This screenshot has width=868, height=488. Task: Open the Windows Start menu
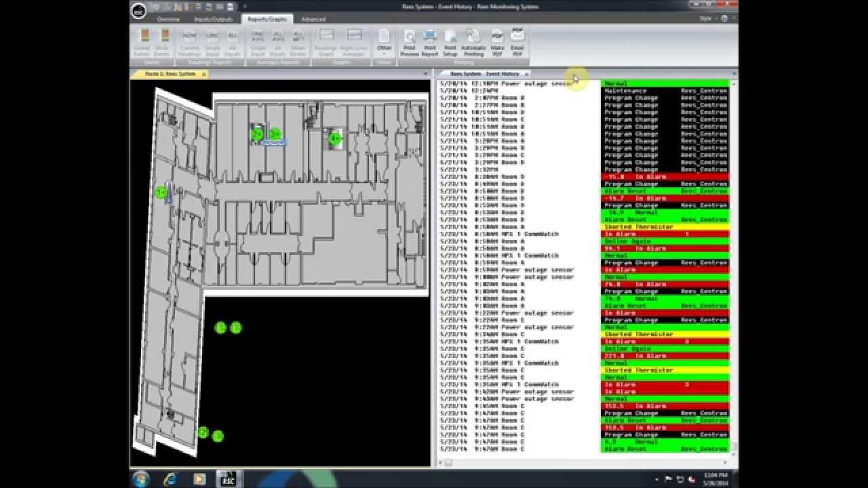pos(141,479)
